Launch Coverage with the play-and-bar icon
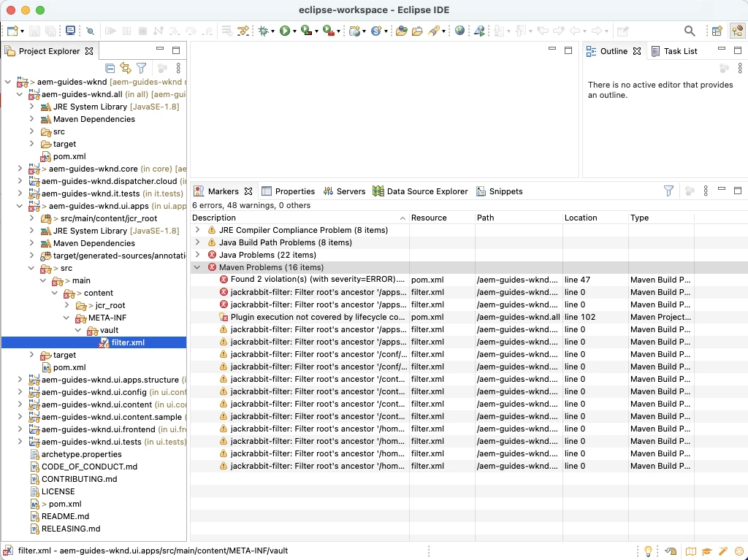Screen dimensions: 748x560 [x=306, y=31]
